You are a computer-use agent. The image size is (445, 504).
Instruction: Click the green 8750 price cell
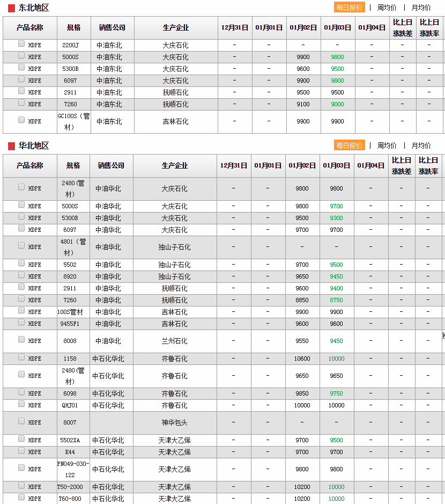click(x=337, y=300)
